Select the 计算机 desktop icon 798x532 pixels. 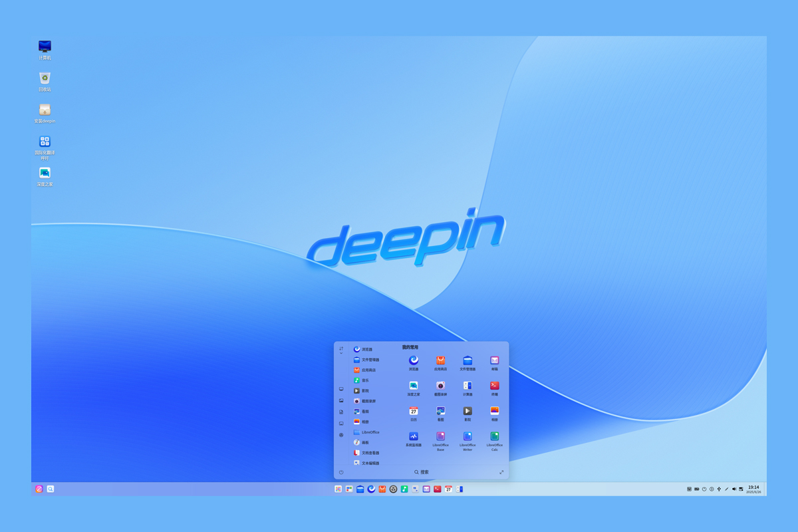(45, 50)
